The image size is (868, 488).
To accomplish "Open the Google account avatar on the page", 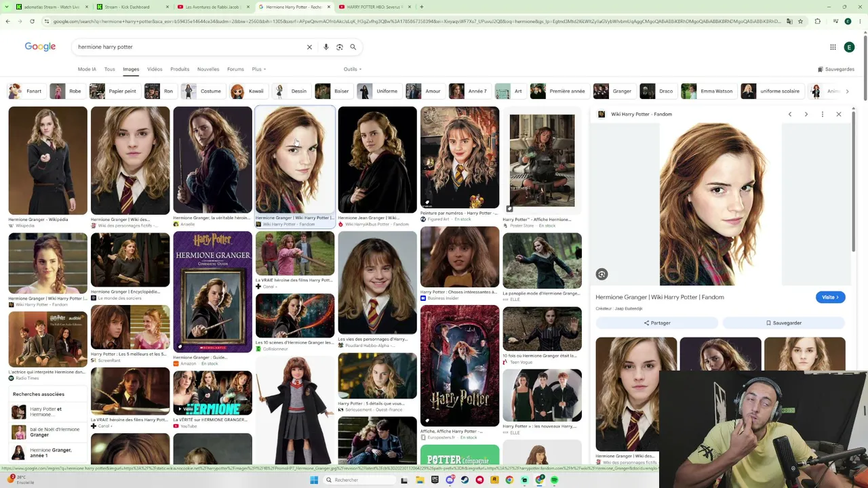I will coord(849,47).
